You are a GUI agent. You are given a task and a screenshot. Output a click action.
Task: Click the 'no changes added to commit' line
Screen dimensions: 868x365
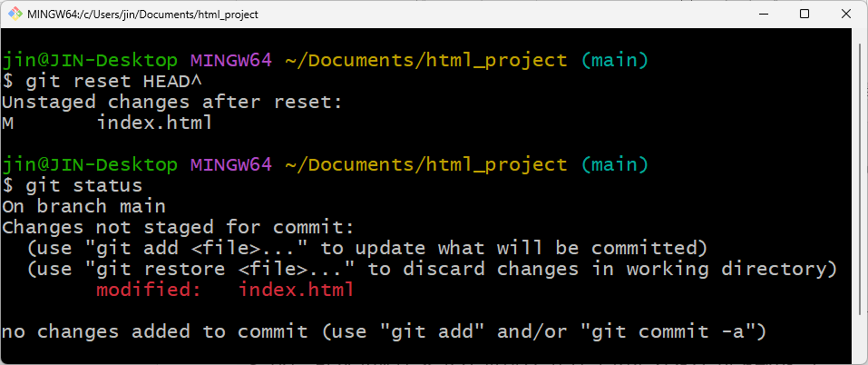(384, 331)
